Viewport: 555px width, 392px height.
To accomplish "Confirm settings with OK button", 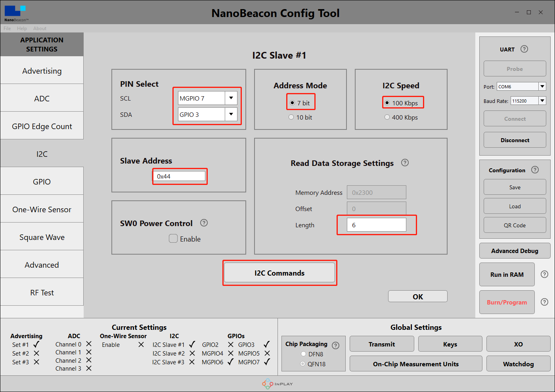I will [x=418, y=297].
